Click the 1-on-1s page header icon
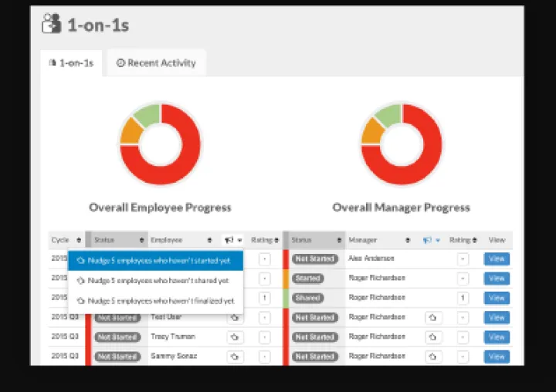Image resolution: width=556 pixels, height=392 pixels. (x=52, y=23)
